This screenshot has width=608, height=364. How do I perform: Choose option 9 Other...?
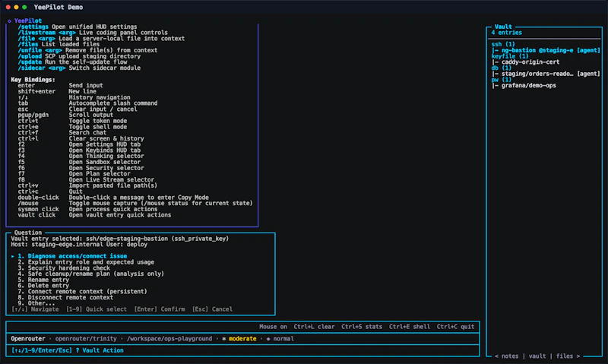(36, 303)
